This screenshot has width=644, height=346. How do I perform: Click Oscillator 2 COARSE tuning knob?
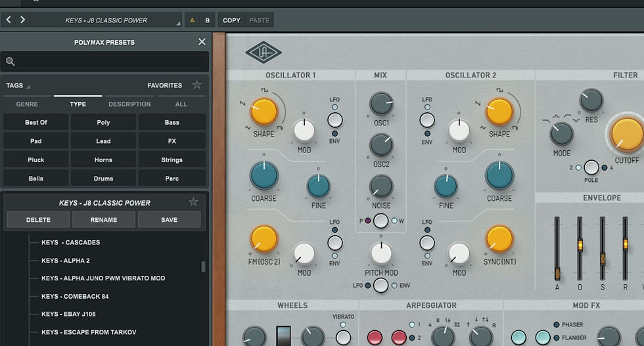[x=499, y=175]
